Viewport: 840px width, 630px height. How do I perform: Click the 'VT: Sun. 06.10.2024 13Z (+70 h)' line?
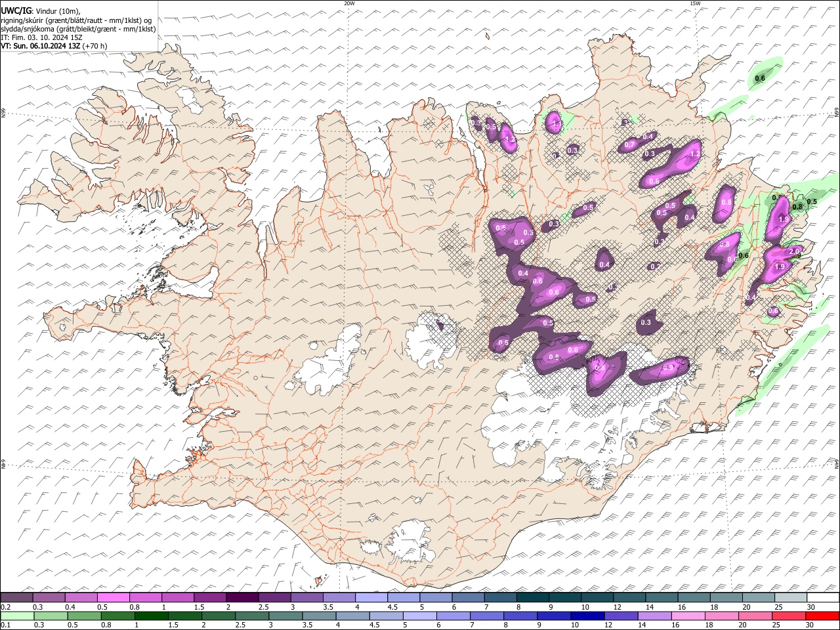(54, 46)
